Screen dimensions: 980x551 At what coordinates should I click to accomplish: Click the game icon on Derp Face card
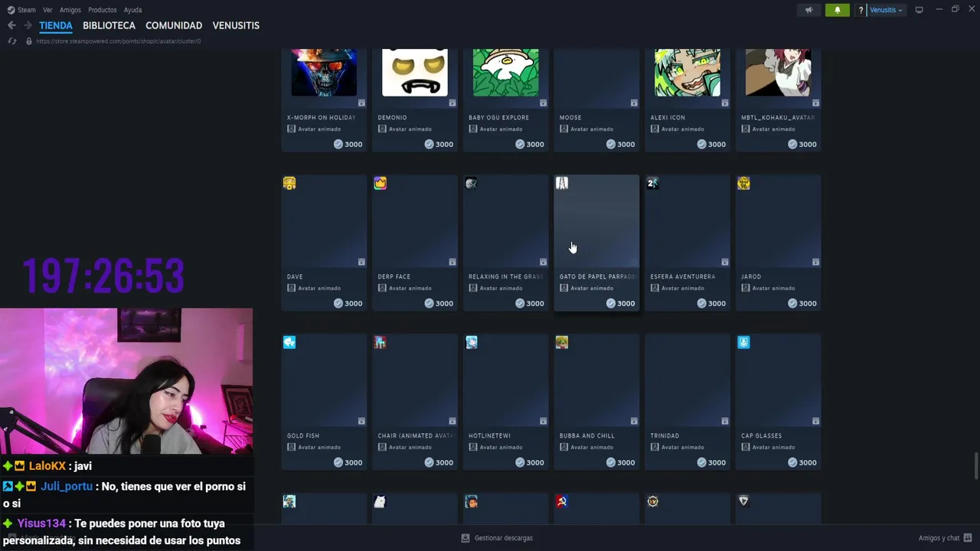[x=381, y=183]
